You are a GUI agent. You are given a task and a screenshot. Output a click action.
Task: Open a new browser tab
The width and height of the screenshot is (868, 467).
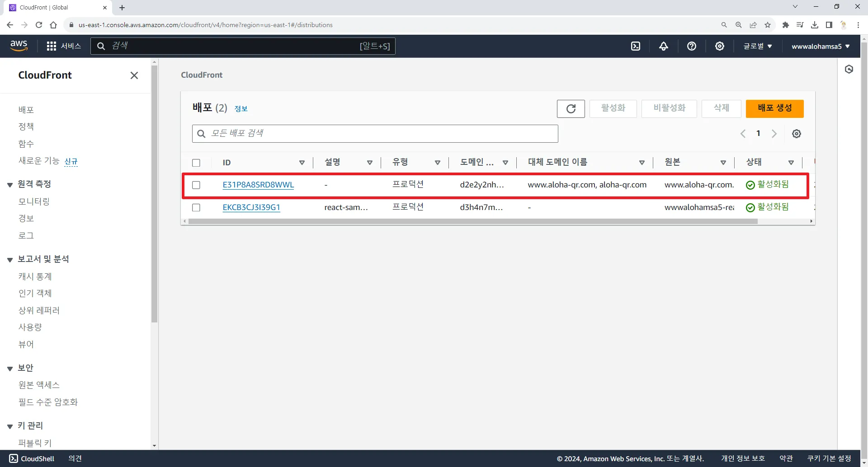click(122, 8)
